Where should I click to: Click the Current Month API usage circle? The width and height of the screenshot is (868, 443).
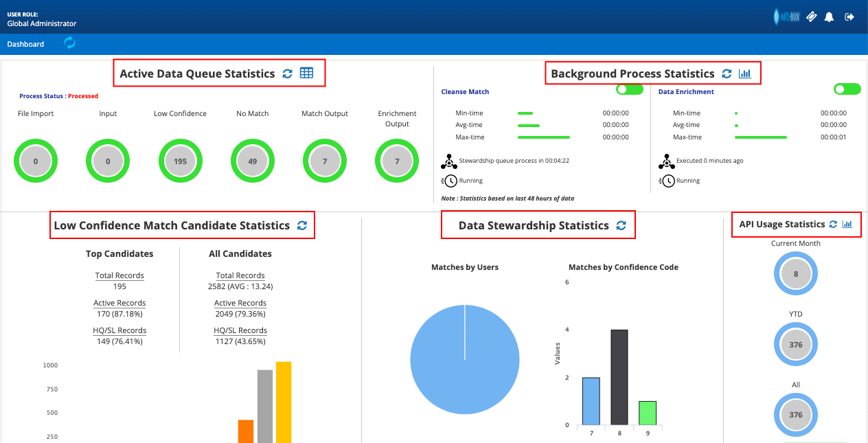pos(796,274)
